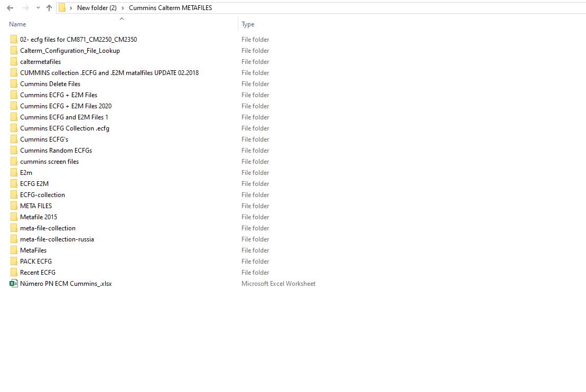Sort files by the Type column header
The width and height of the screenshot is (586, 392).
(x=248, y=24)
